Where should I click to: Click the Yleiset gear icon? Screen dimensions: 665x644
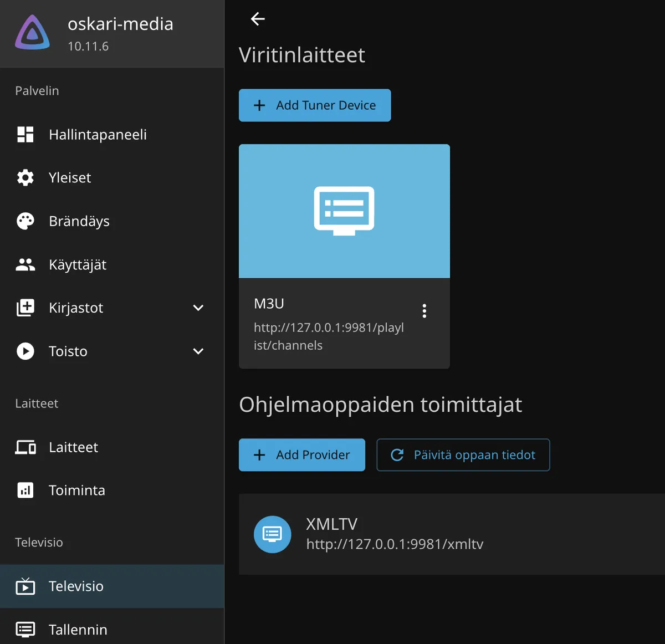pyautogui.click(x=25, y=178)
